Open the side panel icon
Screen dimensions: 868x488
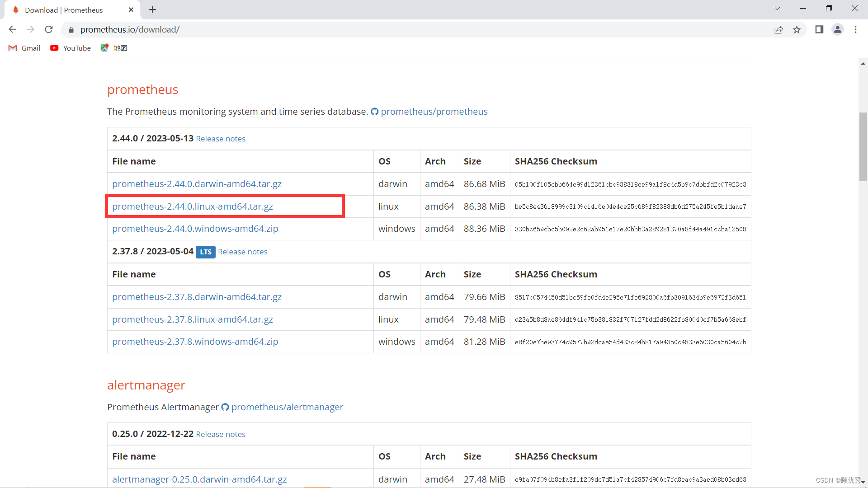[x=820, y=29]
